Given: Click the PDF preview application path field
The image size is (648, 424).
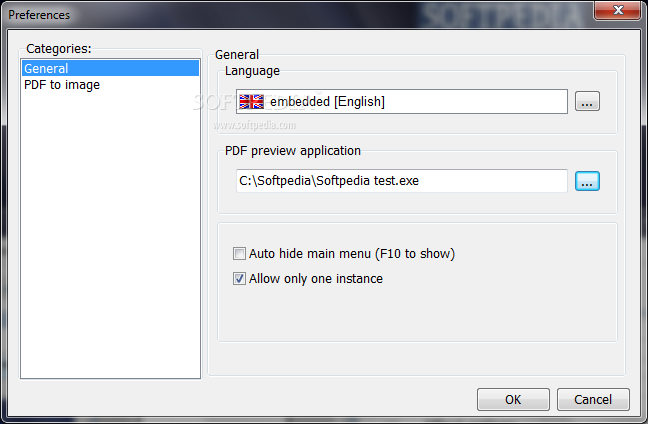Looking at the screenshot, I should coord(402,181).
